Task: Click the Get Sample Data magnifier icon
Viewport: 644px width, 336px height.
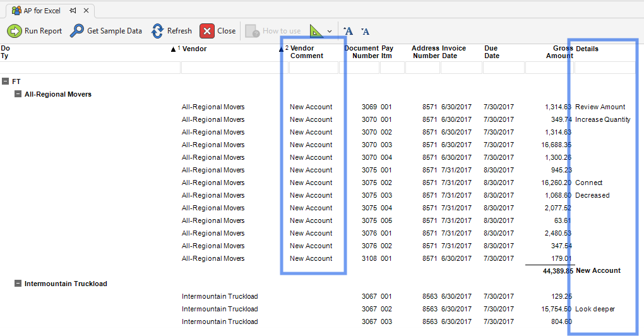Action: coord(77,31)
